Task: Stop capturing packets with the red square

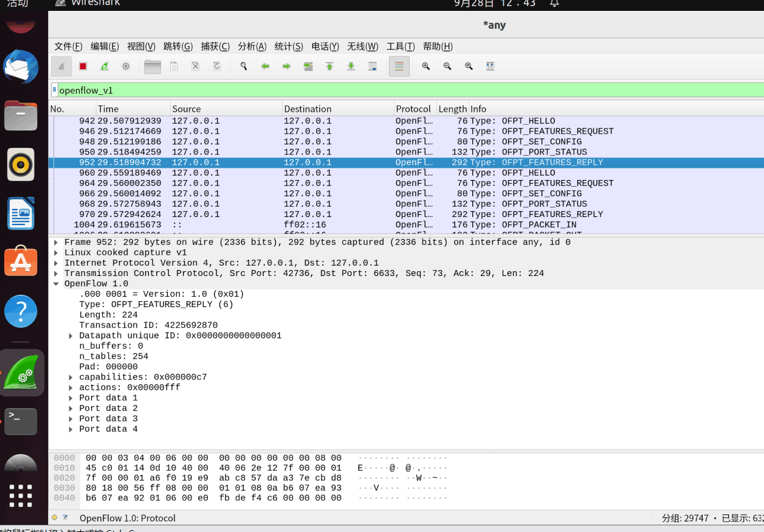Action: pos(83,66)
